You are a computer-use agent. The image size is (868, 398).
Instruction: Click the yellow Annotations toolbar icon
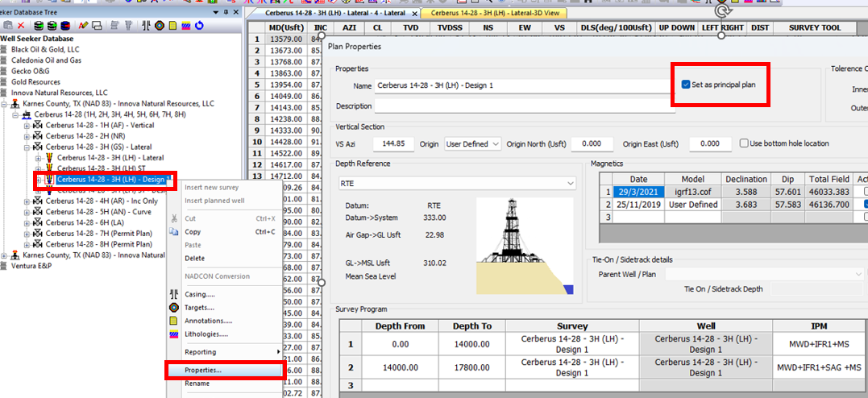coord(172,26)
